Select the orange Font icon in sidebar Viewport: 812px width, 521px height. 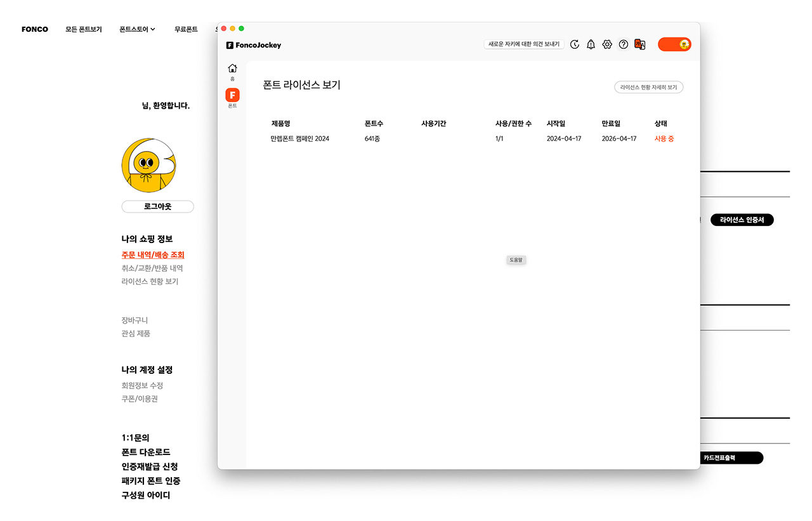pos(232,95)
